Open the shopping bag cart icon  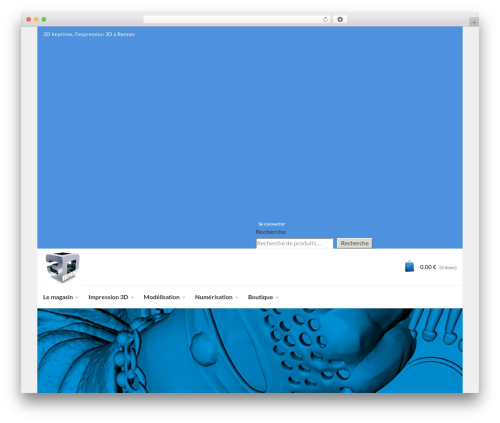(409, 266)
